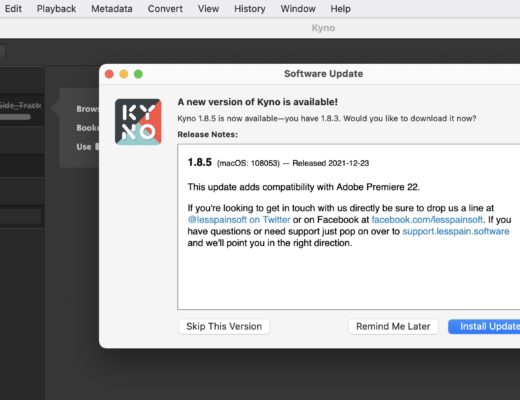520x400 pixels.
Task: Click the 'Kyno 1.8.5 is now available' message
Action: 327,119
